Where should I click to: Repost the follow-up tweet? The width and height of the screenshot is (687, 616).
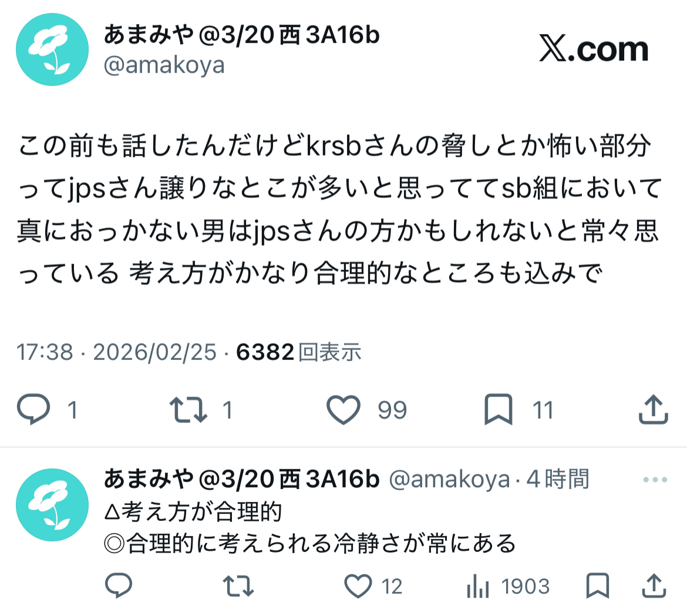pyautogui.click(x=238, y=586)
